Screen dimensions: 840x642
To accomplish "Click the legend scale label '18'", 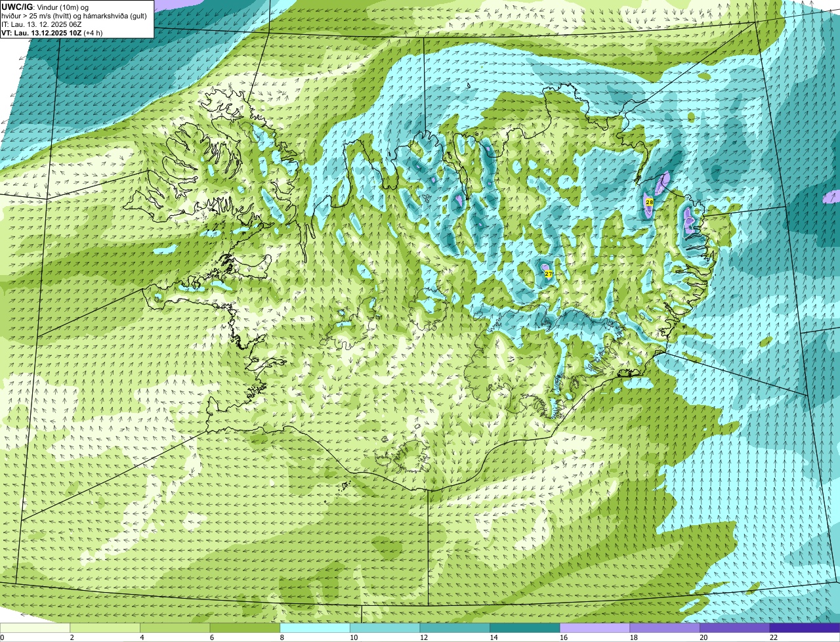I will tap(634, 637).
